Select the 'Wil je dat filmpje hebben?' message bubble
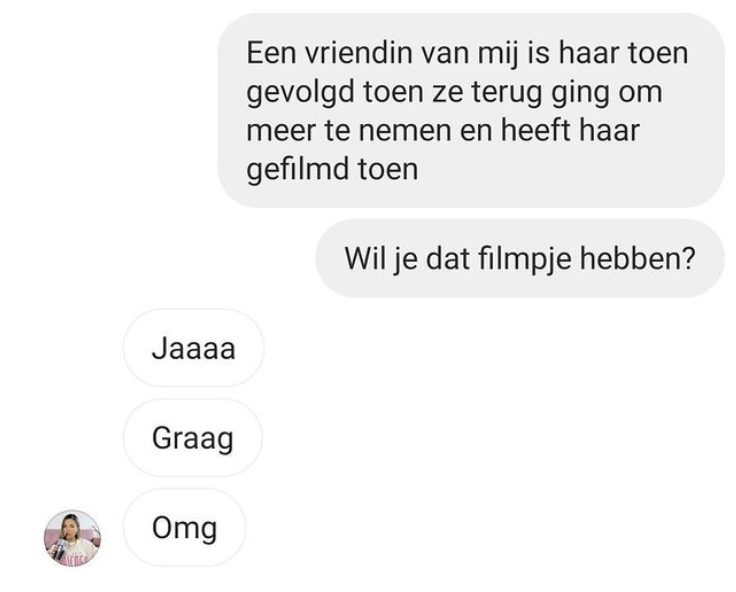This screenshot has width=736, height=592. (x=520, y=258)
